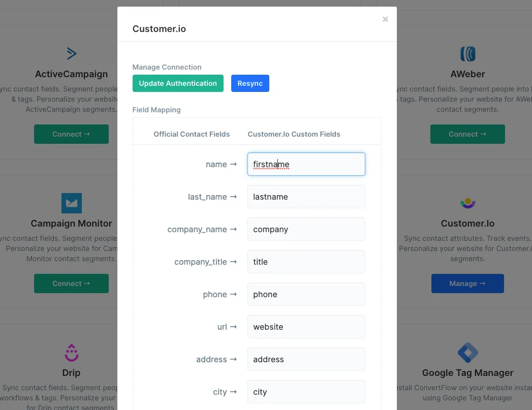Image resolution: width=532 pixels, height=410 pixels.
Task: Connect the AWeber integration
Action: 467,134
